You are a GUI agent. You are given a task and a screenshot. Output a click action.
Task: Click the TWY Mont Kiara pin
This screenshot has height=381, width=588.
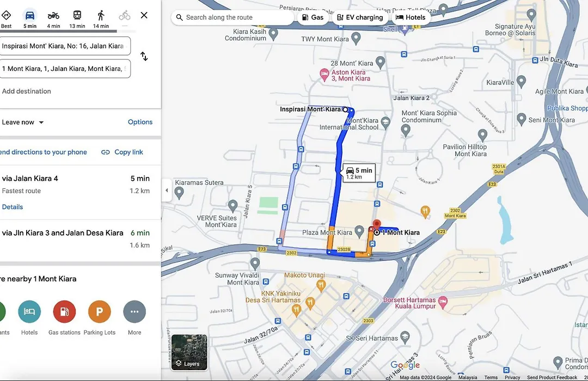pos(356,38)
